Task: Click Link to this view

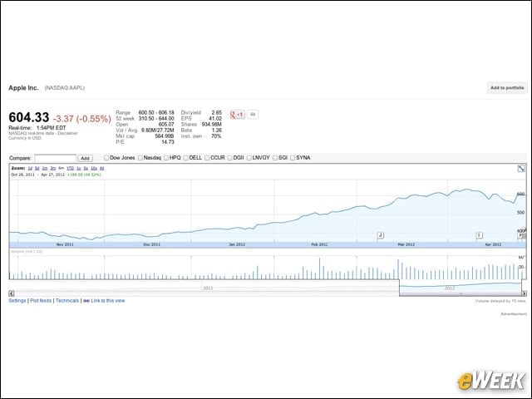Action: tap(108, 301)
